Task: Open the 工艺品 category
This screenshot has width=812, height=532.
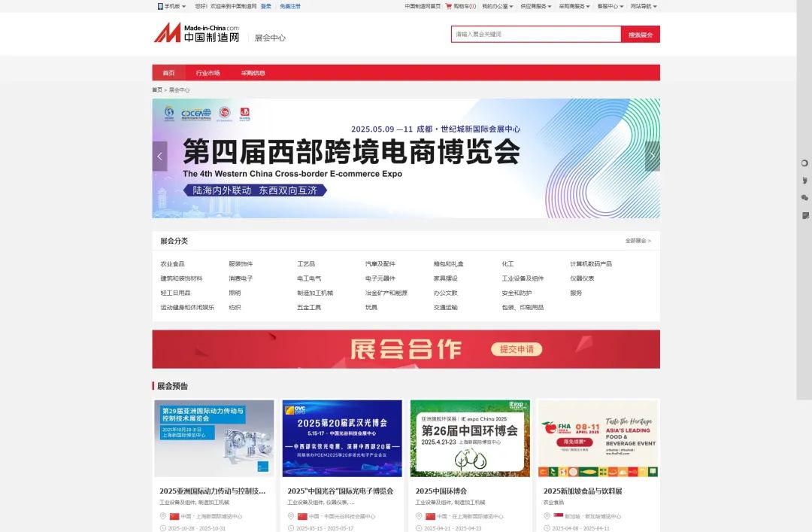Action: [x=306, y=264]
